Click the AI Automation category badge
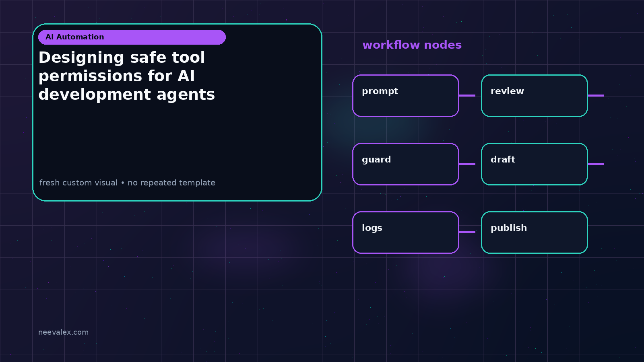The width and height of the screenshot is (644, 362). click(x=132, y=37)
